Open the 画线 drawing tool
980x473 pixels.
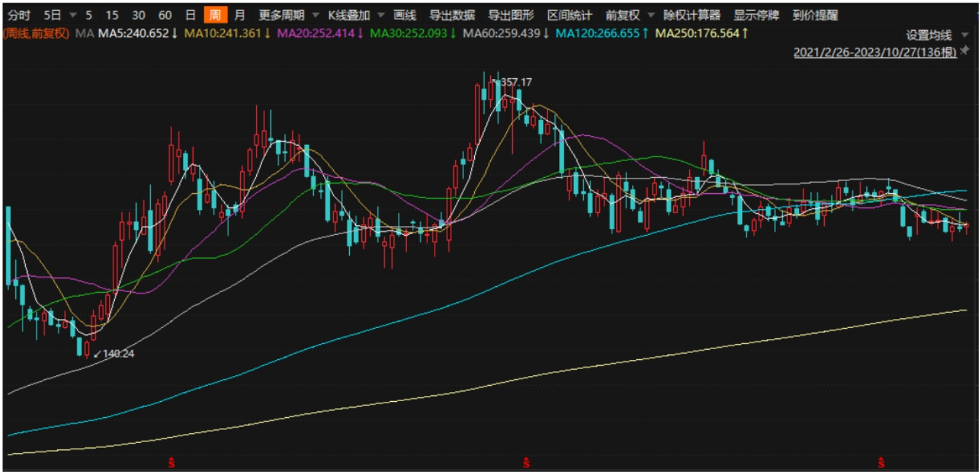point(404,15)
